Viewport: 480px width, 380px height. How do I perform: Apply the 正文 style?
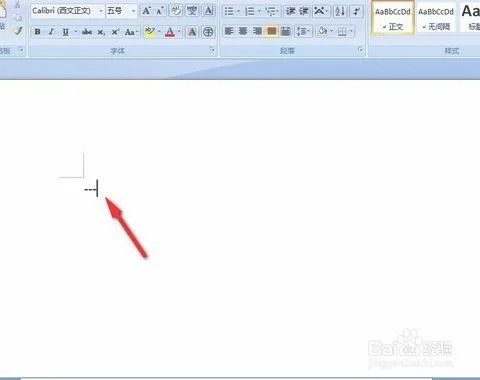[x=393, y=18]
